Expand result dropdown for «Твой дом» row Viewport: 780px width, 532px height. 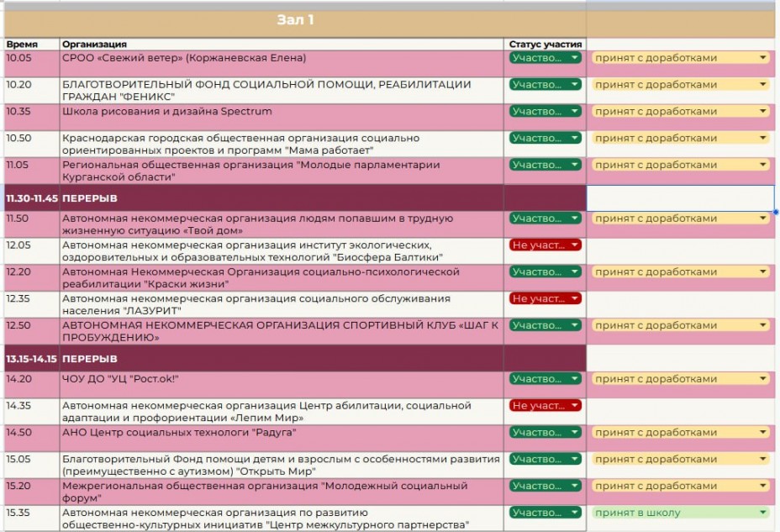pyautogui.click(x=763, y=219)
